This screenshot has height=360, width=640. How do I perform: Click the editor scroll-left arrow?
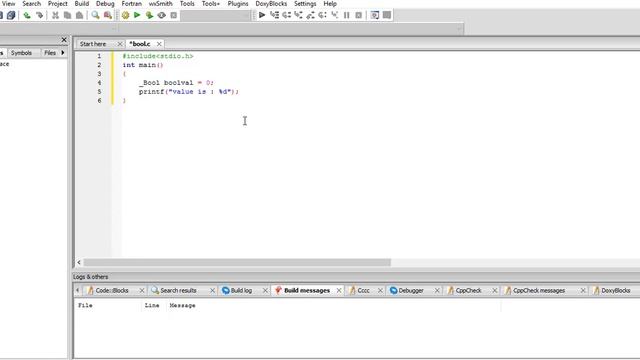[79, 262]
